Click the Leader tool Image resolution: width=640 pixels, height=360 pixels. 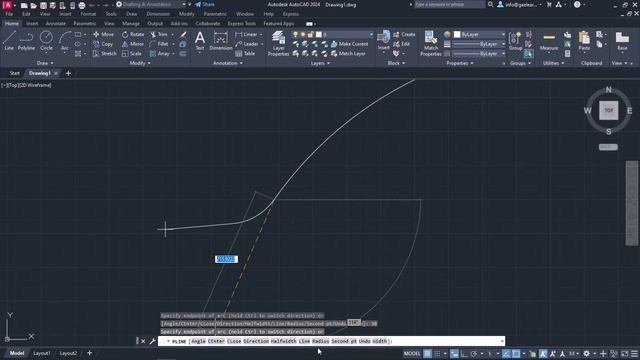tap(247, 44)
